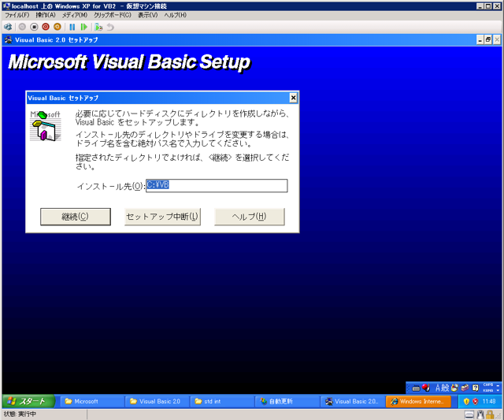
Task: Restore the Visual Basic 2.0 setup window
Action: point(488,40)
